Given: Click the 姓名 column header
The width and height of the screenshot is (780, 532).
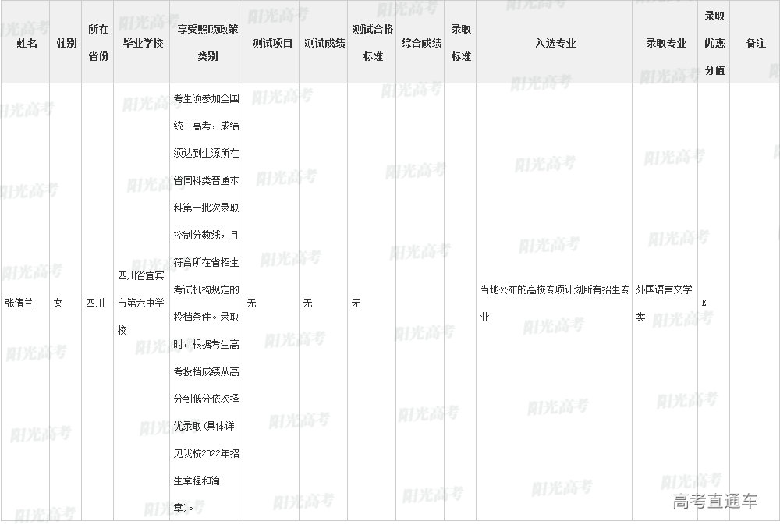Looking at the screenshot, I should click(27, 43).
